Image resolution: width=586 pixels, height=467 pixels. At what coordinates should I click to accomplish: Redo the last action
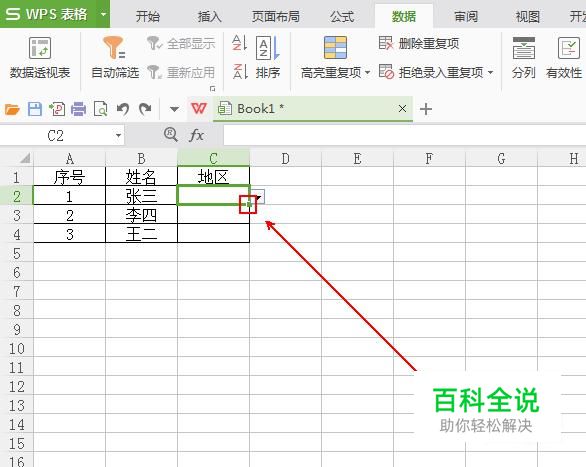pos(145,109)
